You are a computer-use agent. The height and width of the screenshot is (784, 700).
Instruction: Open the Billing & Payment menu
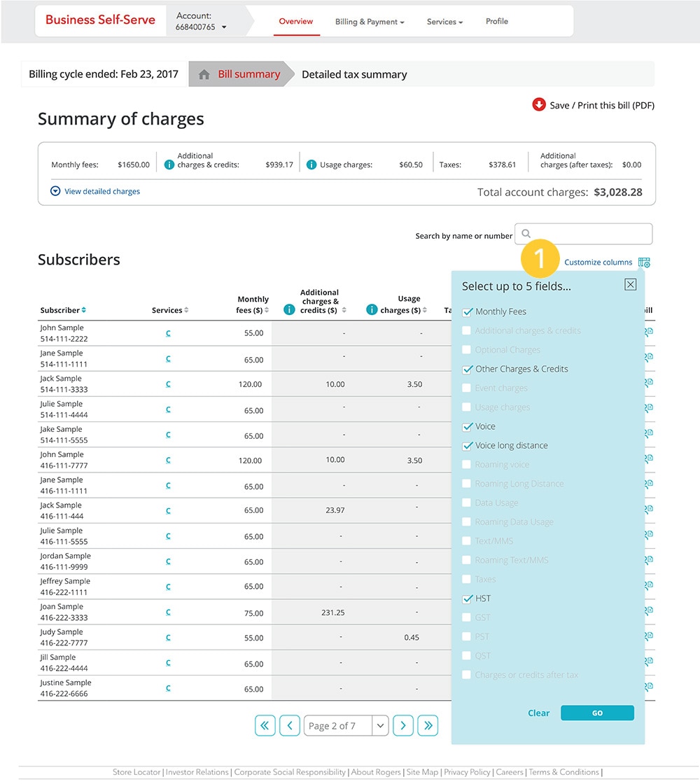369,22
